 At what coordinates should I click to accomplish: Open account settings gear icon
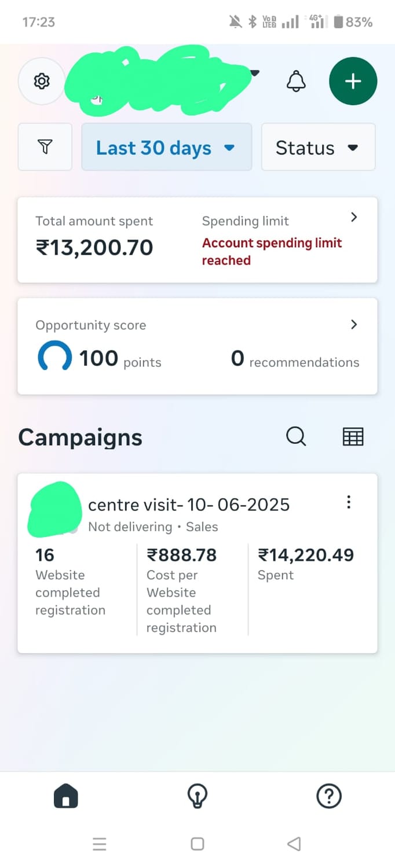click(x=41, y=82)
